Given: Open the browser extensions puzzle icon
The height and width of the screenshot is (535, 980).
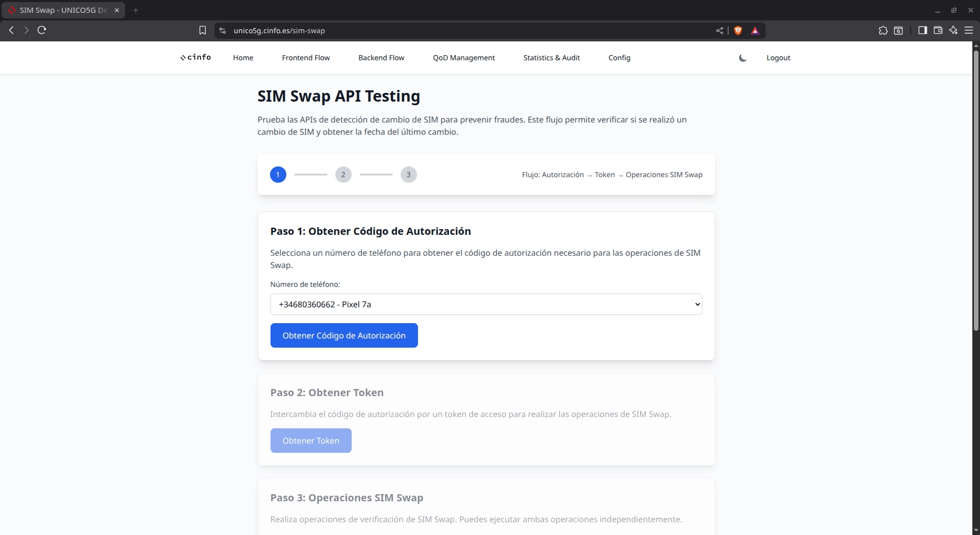Looking at the screenshot, I should pyautogui.click(x=883, y=31).
